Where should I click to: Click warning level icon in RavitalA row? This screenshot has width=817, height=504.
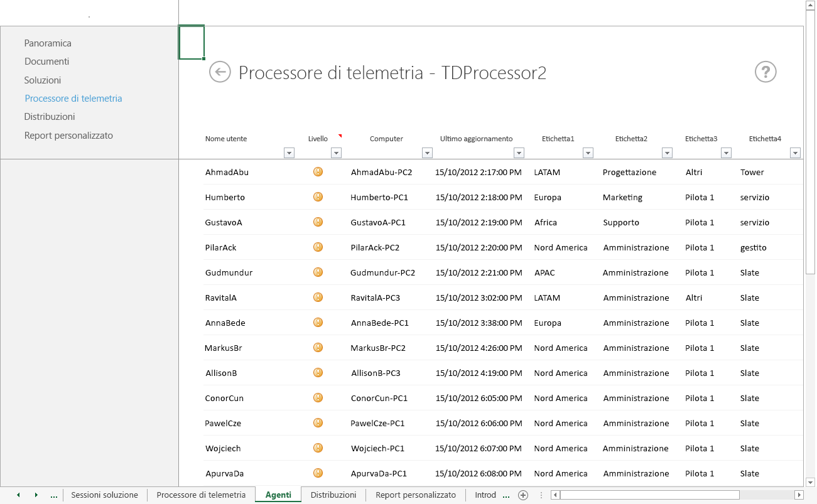(x=318, y=297)
